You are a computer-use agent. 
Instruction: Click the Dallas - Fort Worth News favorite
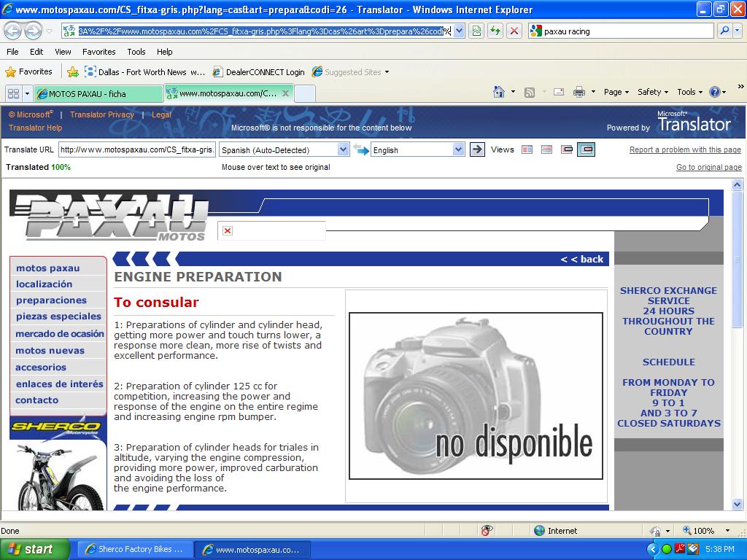pyautogui.click(x=144, y=72)
